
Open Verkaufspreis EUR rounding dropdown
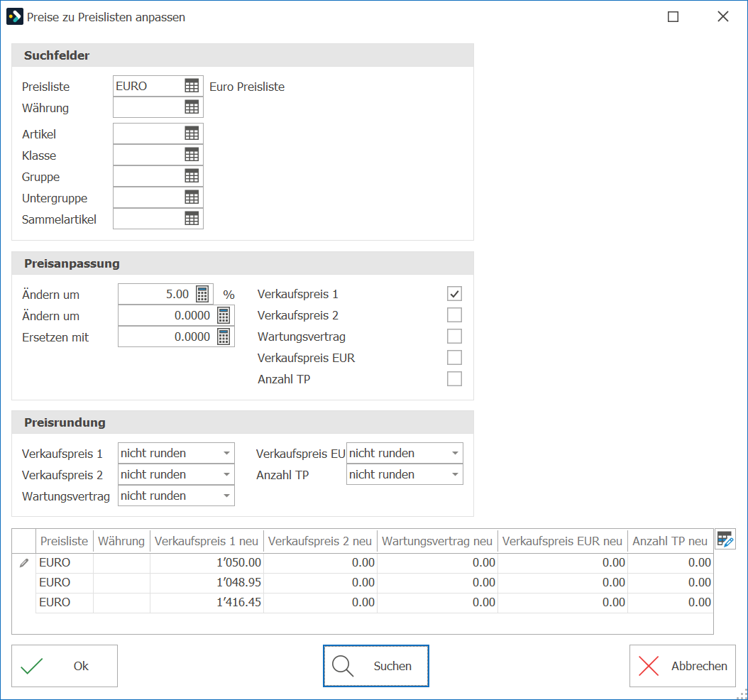tap(455, 454)
